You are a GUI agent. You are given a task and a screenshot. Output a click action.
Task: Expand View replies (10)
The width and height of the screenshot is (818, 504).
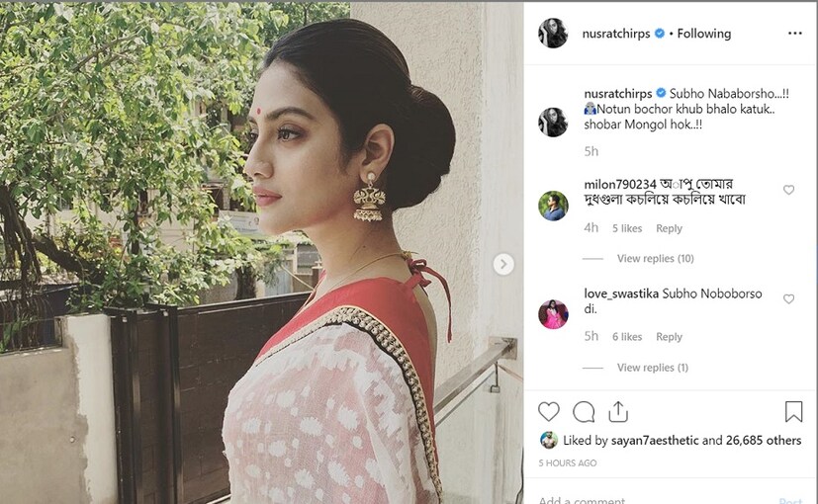click(655, 259)
